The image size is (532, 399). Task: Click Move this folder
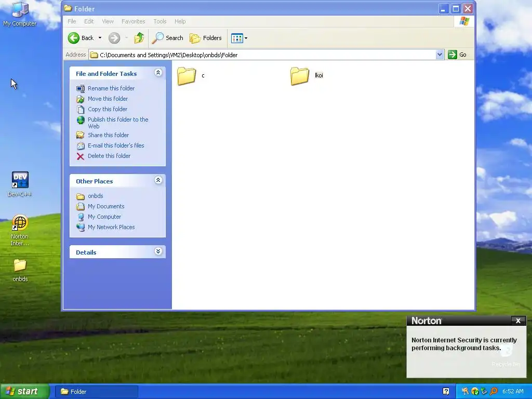pyautogui.click(x=108, y=99)
